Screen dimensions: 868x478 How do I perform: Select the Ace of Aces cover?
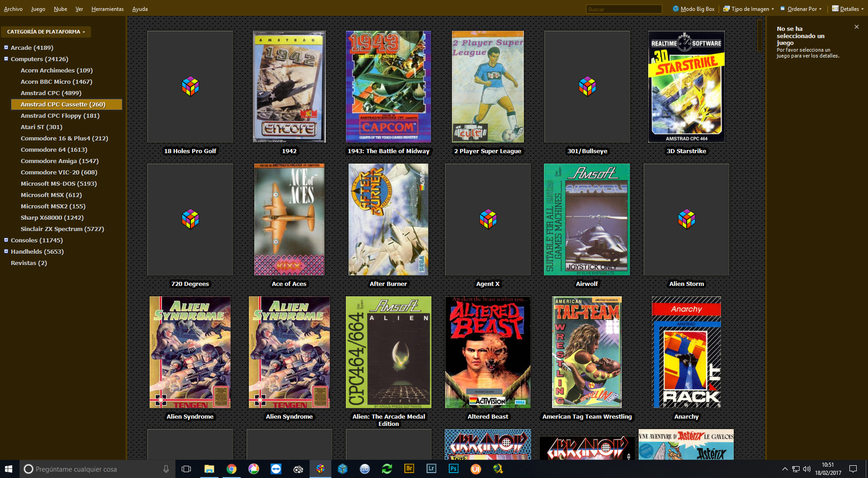click(x=289, y=219)
